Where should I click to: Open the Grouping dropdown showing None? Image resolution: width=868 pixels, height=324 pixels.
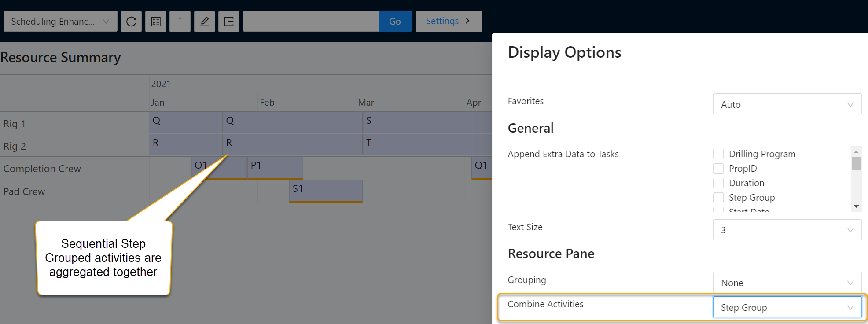[x=787, y=283]
